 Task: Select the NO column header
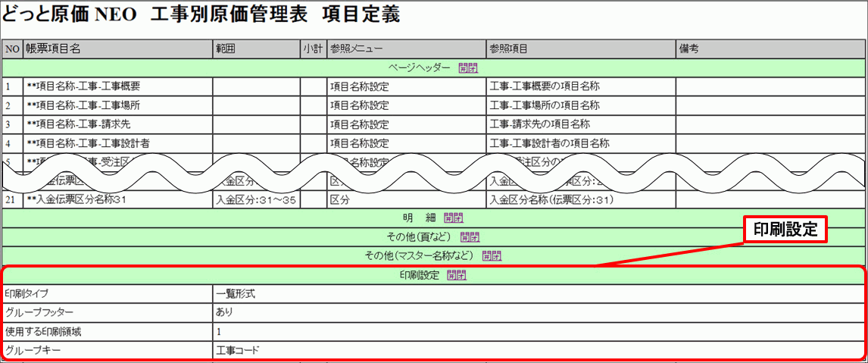12,49
